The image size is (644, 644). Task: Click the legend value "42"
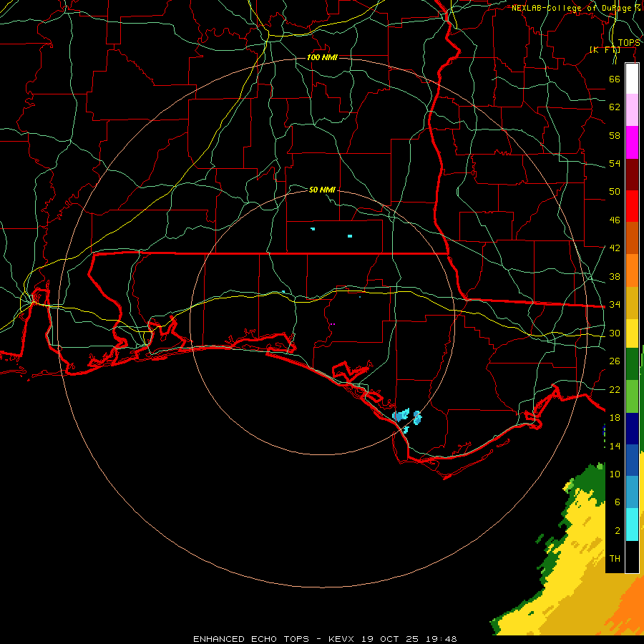pyautogui.click(x=615, y=248)
